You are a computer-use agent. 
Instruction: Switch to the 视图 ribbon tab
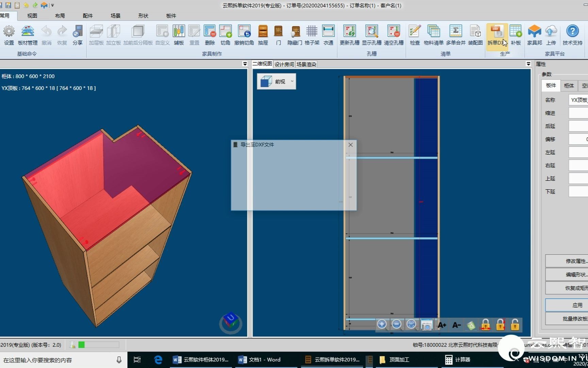tap(32, 16)
